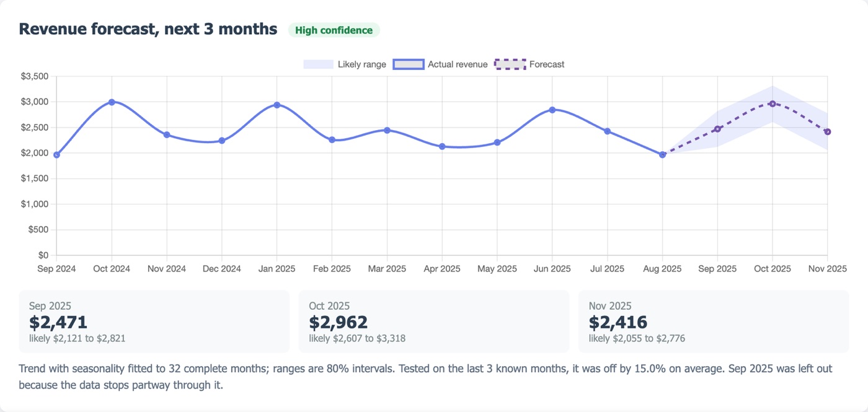868x412 pixels.
Task: Click the $500 y-axis label
Action: pos(38,230)
